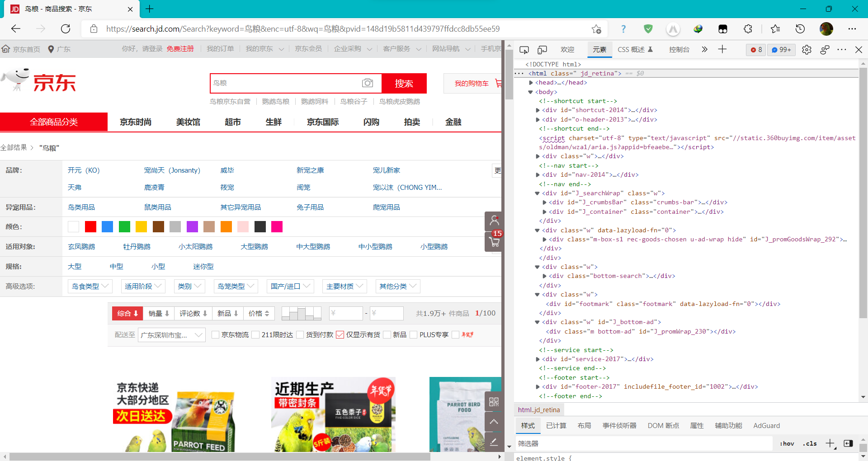This screenshot has width=868, height=461.
Task: Sort results by 销量
Action: point(159,313)
